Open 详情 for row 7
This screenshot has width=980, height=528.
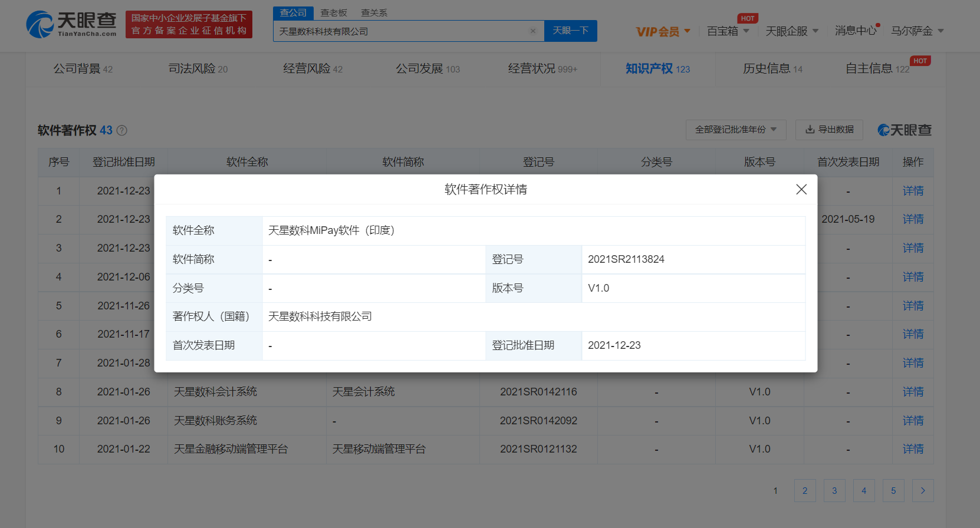(x=913, y=363)
